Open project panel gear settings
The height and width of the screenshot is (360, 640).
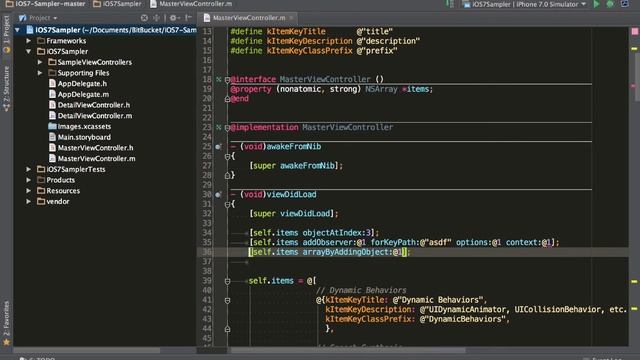[174, 18]
